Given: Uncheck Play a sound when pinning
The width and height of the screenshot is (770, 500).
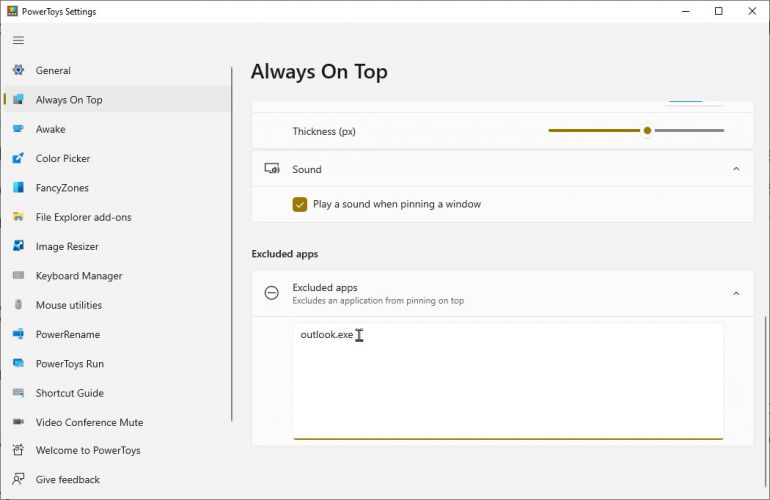Looking at the screenshot, I should 300,204.
